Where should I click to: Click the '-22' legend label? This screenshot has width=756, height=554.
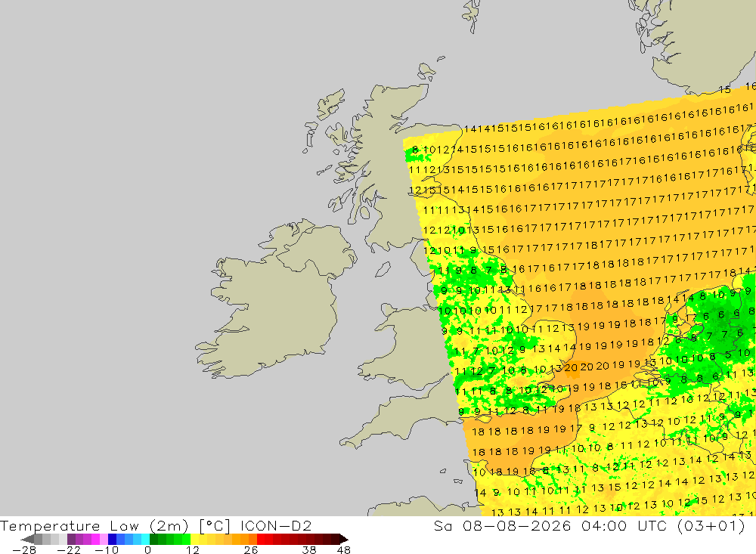69,550
